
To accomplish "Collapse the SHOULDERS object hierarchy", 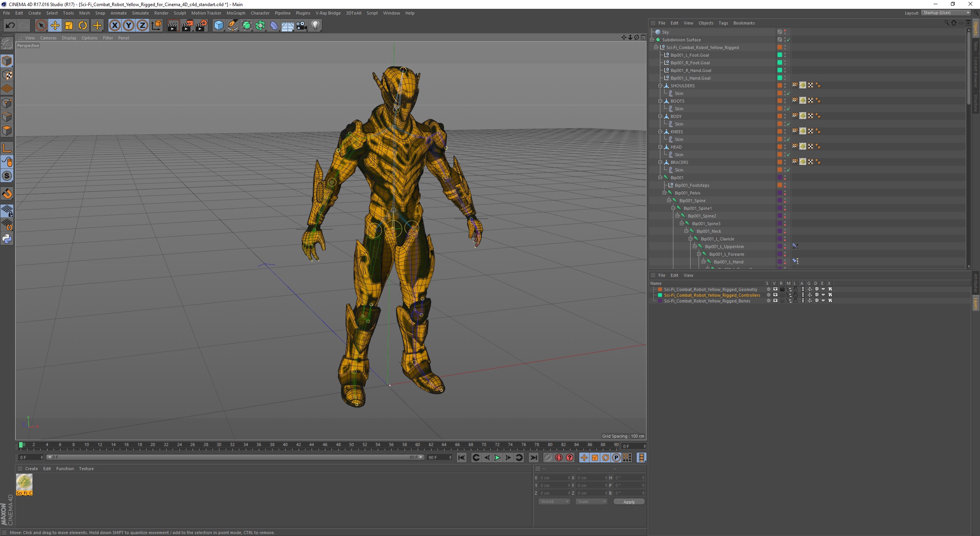I will coord(660,86).
